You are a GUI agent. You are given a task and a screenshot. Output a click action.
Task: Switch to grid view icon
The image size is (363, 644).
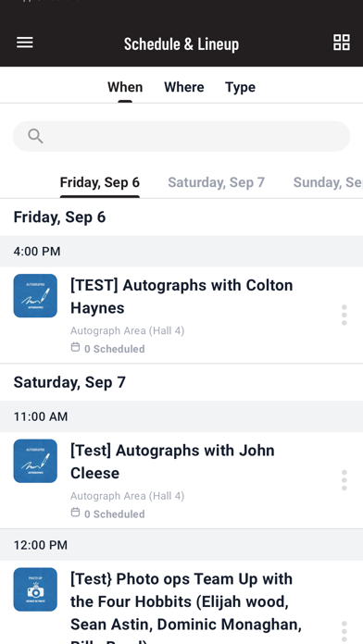tap(341, 43)
